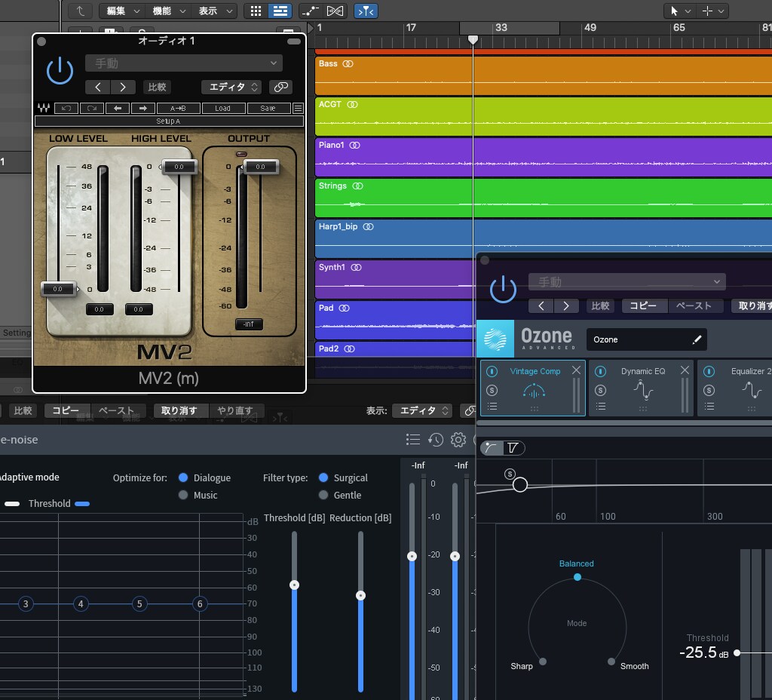
Task: Open De-noise preset list icon
Action: [x=413, y=440]
